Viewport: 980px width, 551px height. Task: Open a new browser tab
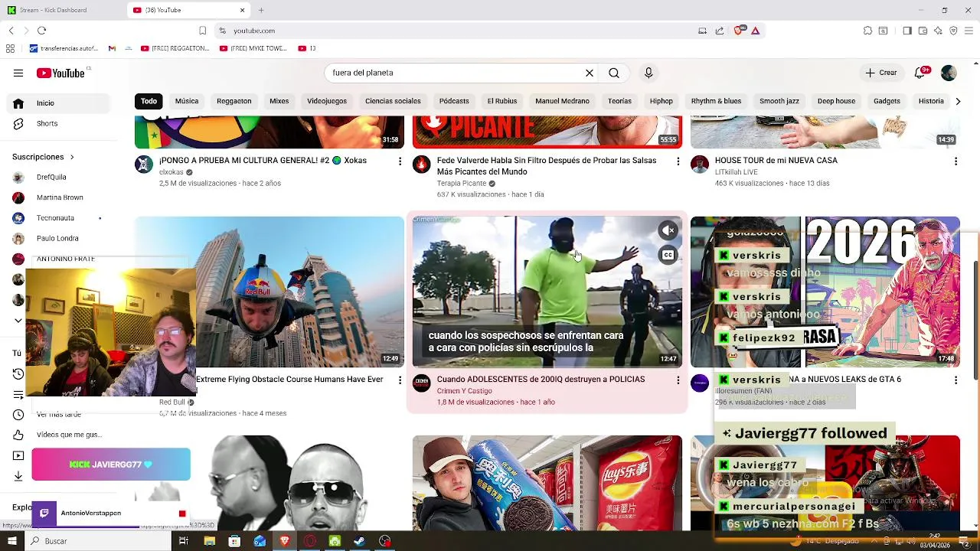click(261, 10)
